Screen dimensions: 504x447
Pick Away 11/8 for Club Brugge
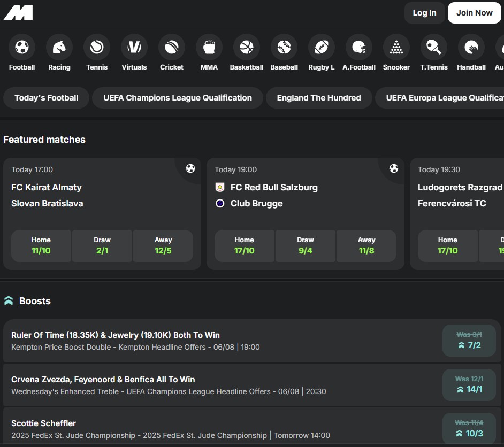pos(366,245)
